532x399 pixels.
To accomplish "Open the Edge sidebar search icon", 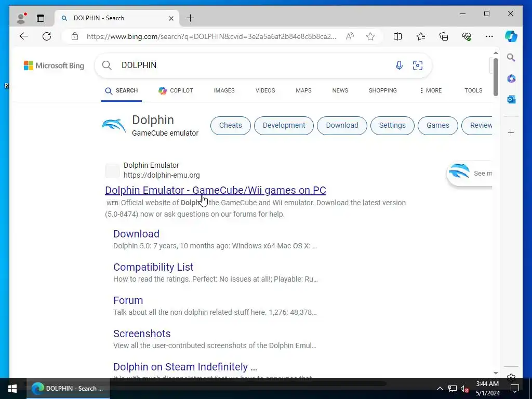I will [511, 58].
